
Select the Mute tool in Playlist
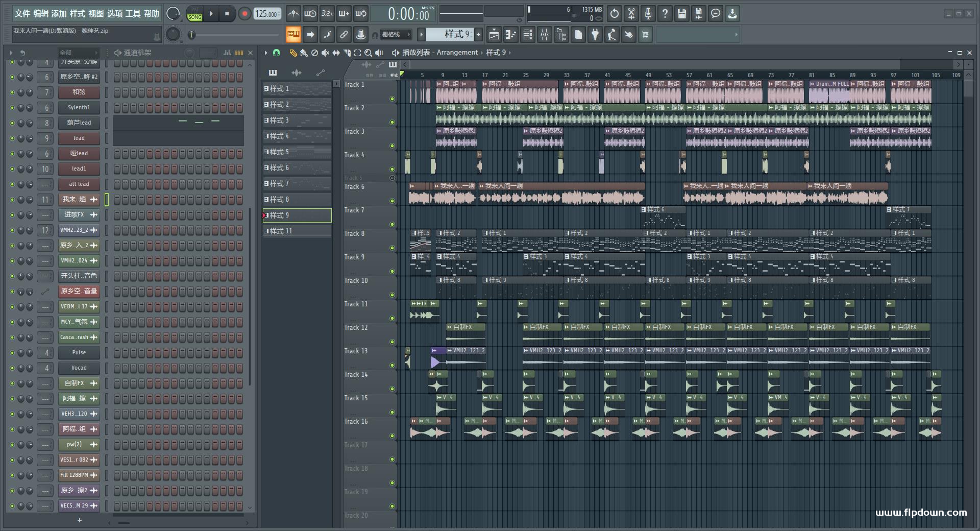pos(325,53)
